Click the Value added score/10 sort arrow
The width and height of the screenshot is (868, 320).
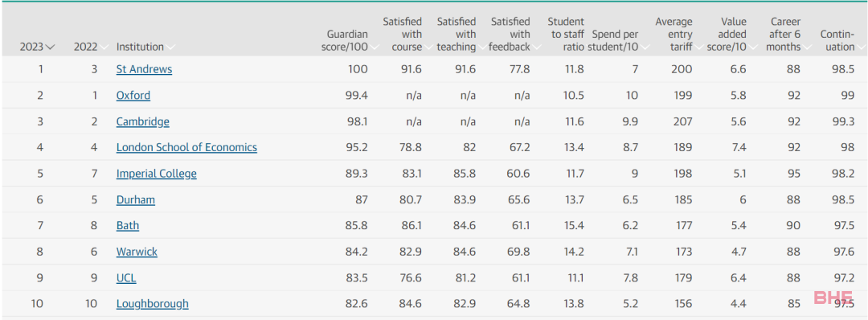(x=753, y=47)
